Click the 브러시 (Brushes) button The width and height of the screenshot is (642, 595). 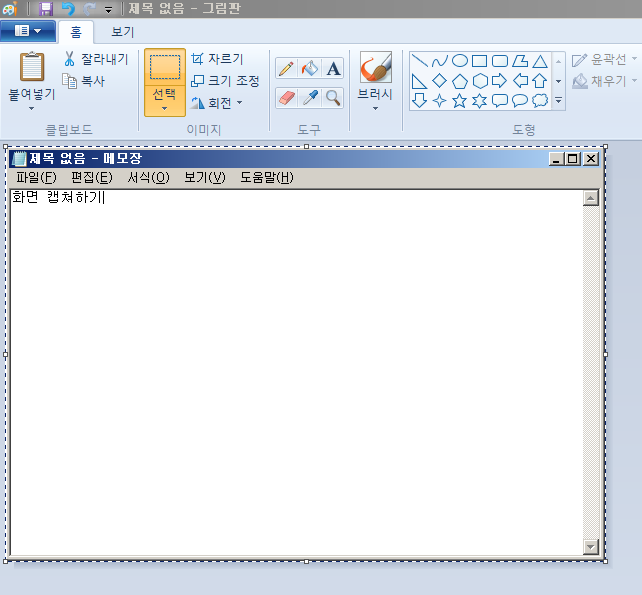(x=375, y=80)
